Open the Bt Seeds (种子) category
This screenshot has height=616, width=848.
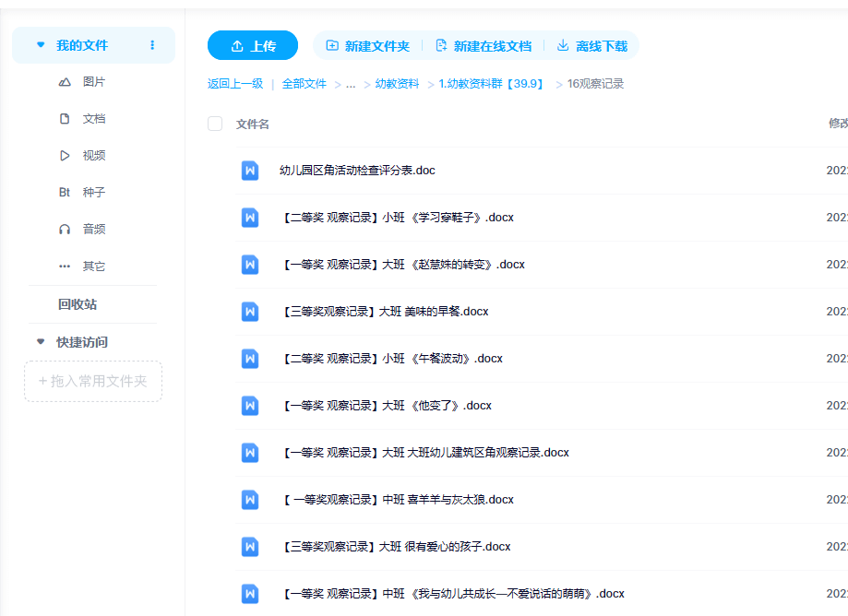[x=65, y=193]
